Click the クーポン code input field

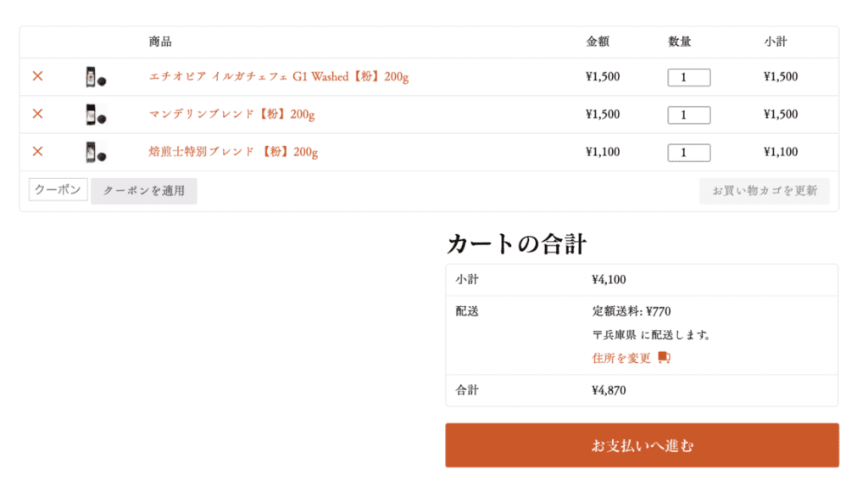(58, 190)
